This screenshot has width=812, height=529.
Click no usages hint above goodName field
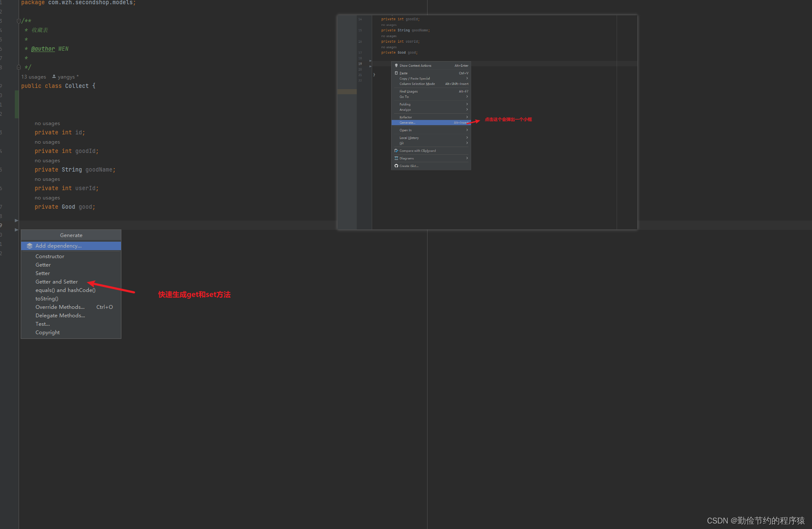47,161
